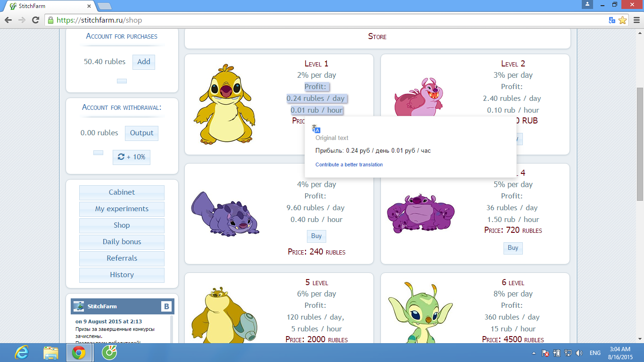Click Add to top up purchase account
Screen dimensions: 644x362
pyautogui.click(x=144, y=62)
